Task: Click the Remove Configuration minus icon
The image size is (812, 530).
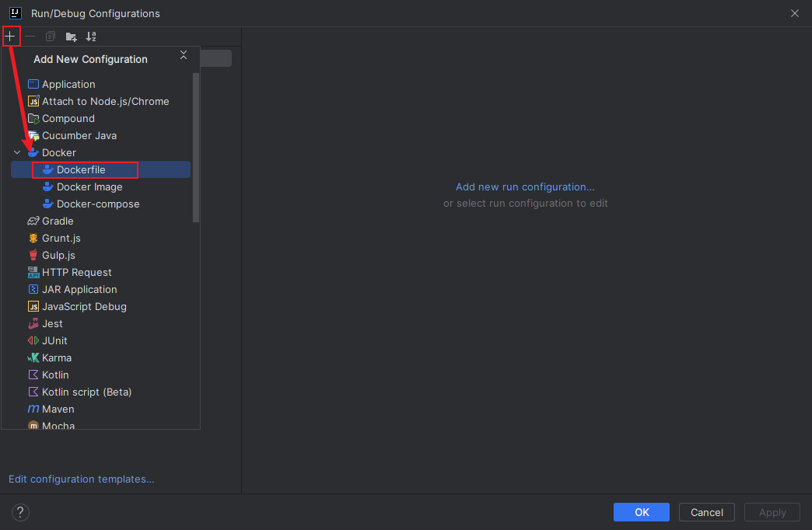Action: pos(30,37)
